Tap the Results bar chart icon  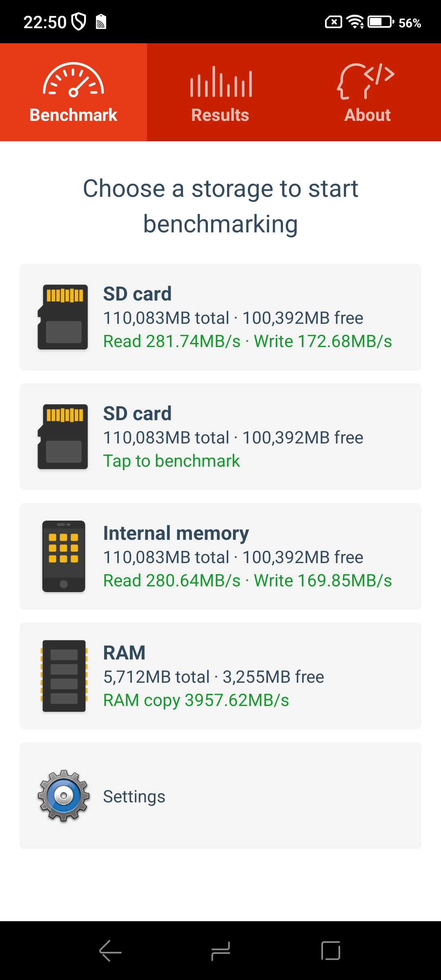(220, 82)
